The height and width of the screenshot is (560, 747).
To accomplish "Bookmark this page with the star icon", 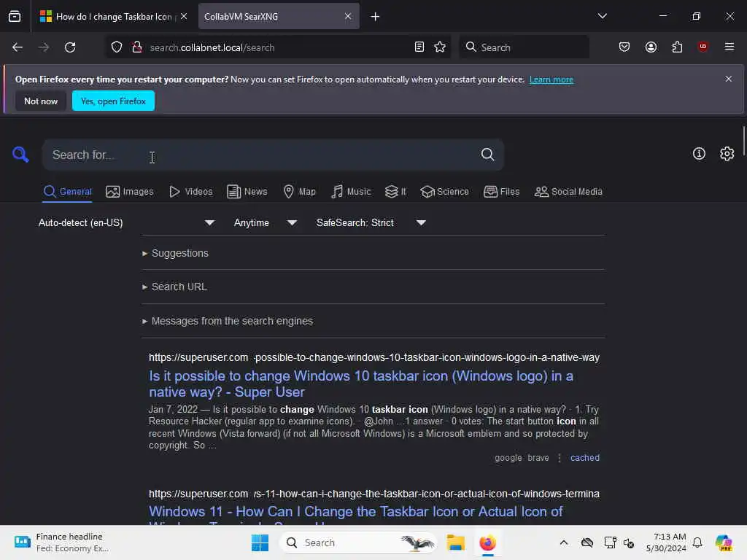I will click(440, 47).
